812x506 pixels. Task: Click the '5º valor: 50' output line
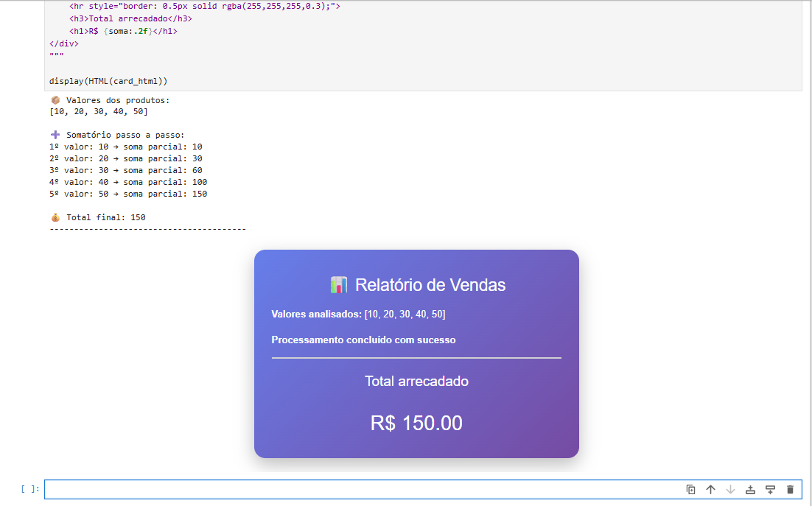click(x=128, y=194)
